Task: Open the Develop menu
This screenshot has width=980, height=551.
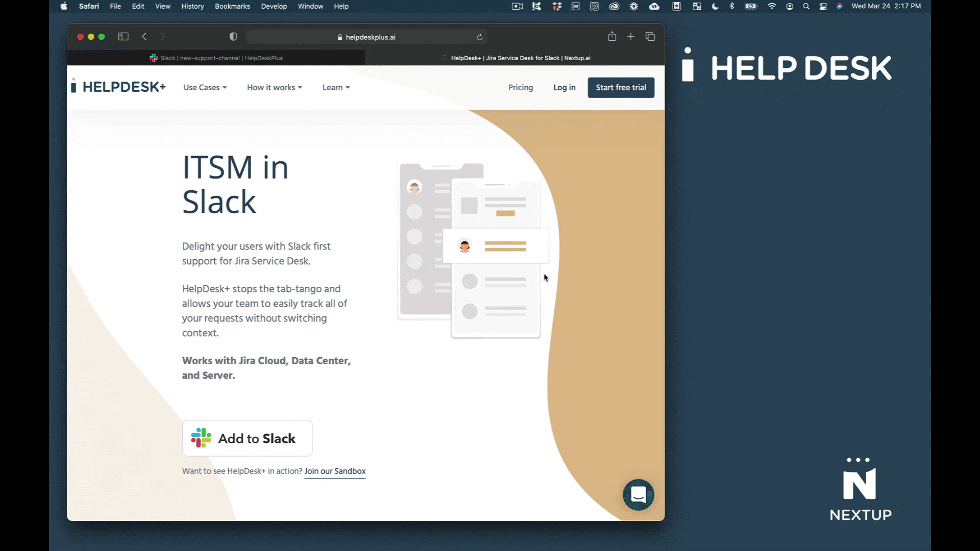Action: coord(274,6)
